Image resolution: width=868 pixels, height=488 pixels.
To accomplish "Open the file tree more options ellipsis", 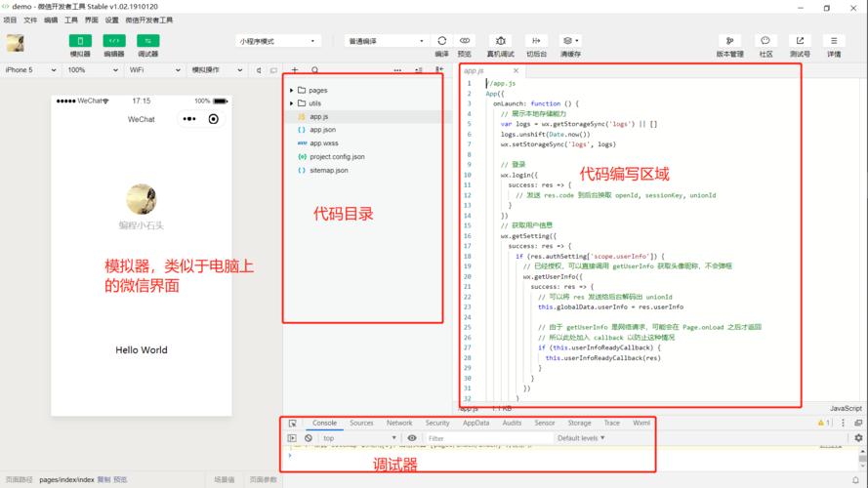I will coord(397,70).
